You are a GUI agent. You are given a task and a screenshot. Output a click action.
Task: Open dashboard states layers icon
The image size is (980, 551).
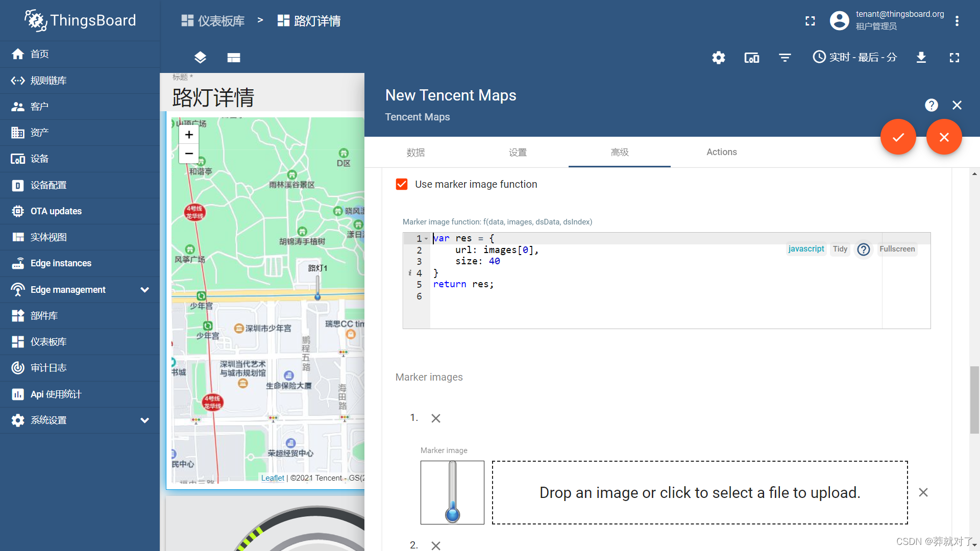point(200,58)
